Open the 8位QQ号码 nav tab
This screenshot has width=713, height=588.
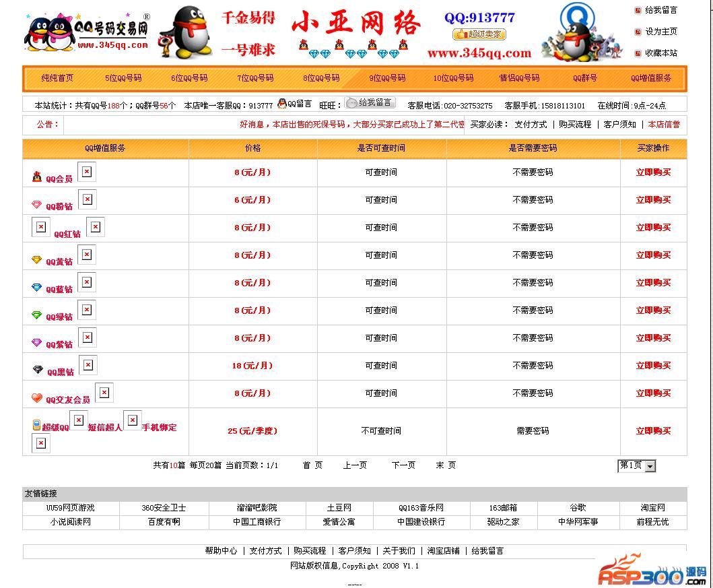pos(321,77)
